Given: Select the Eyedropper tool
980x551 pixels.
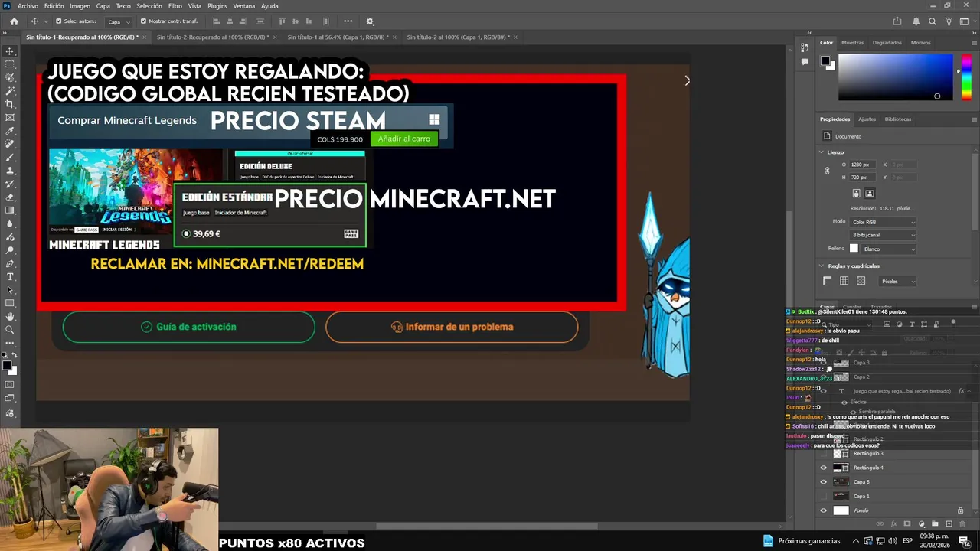Looking at the screenshot, I should pyautogui.click(x=10, y=131).
